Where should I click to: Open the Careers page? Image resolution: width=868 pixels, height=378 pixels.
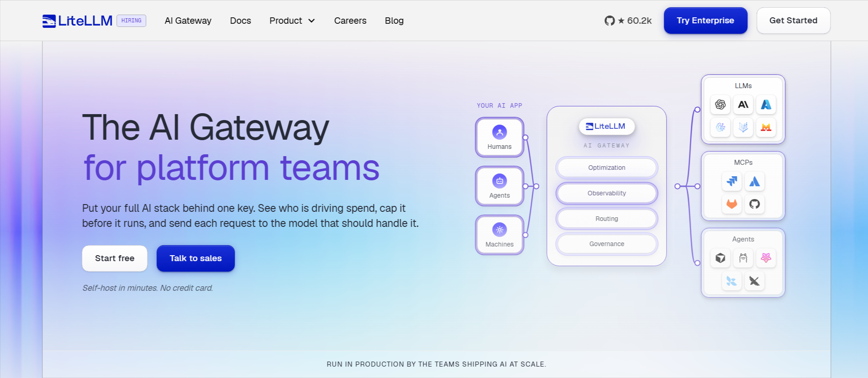click(350, 21)
